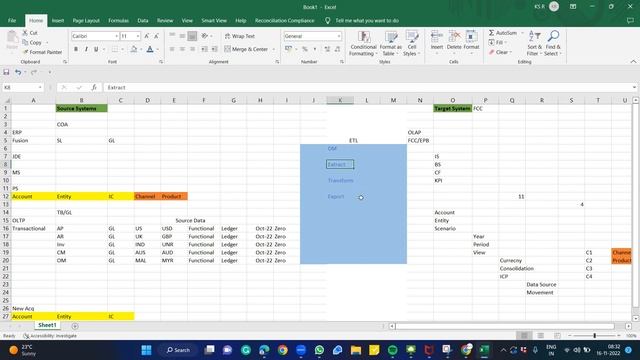This screenshot has width=640, height=360.
Task: Open Cell Styles gallery
Action: (411, 43)
